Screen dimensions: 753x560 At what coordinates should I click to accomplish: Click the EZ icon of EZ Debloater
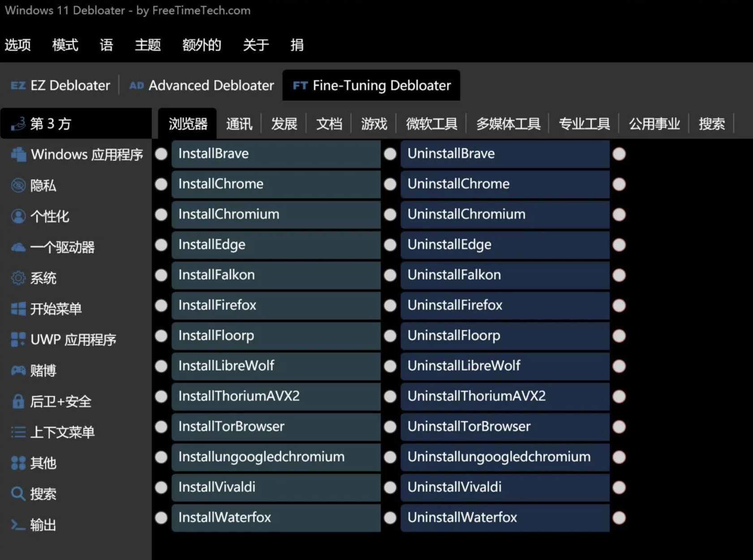click(18, 86)
